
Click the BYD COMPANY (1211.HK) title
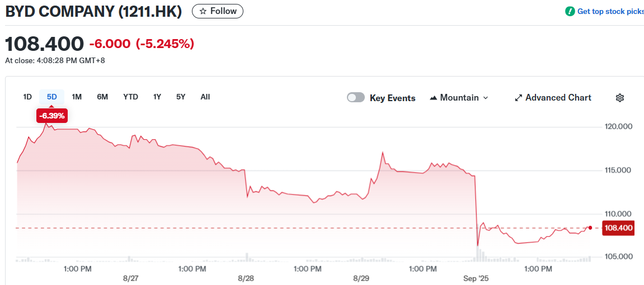click(93, 12)
